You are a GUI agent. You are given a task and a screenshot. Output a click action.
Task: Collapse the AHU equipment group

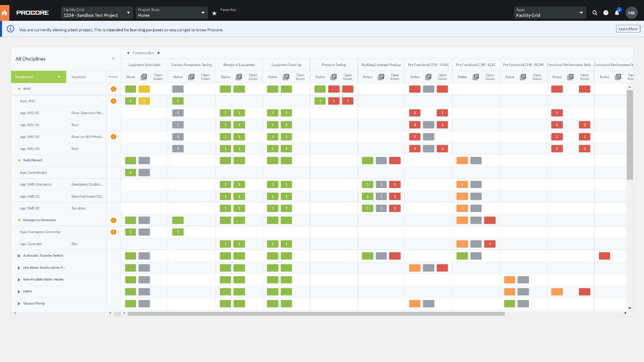coord(19,89)
